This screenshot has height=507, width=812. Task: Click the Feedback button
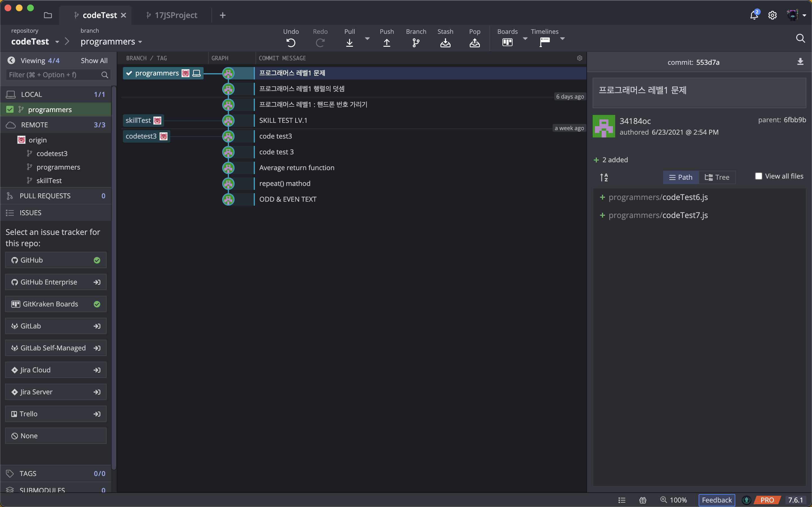[716, 500]
